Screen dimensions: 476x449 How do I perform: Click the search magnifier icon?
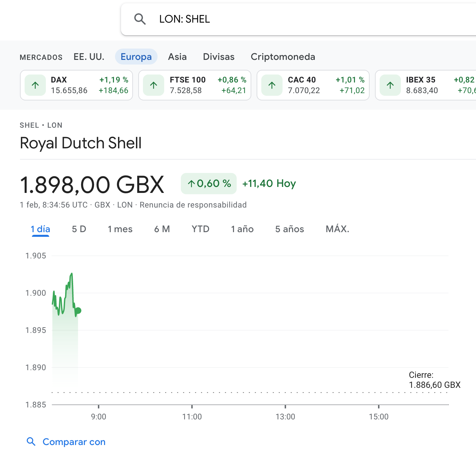140,19
